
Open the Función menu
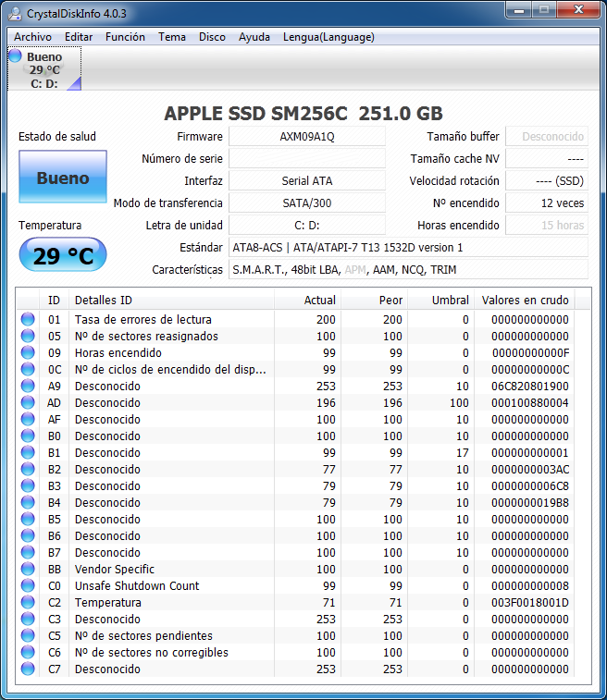125,37
